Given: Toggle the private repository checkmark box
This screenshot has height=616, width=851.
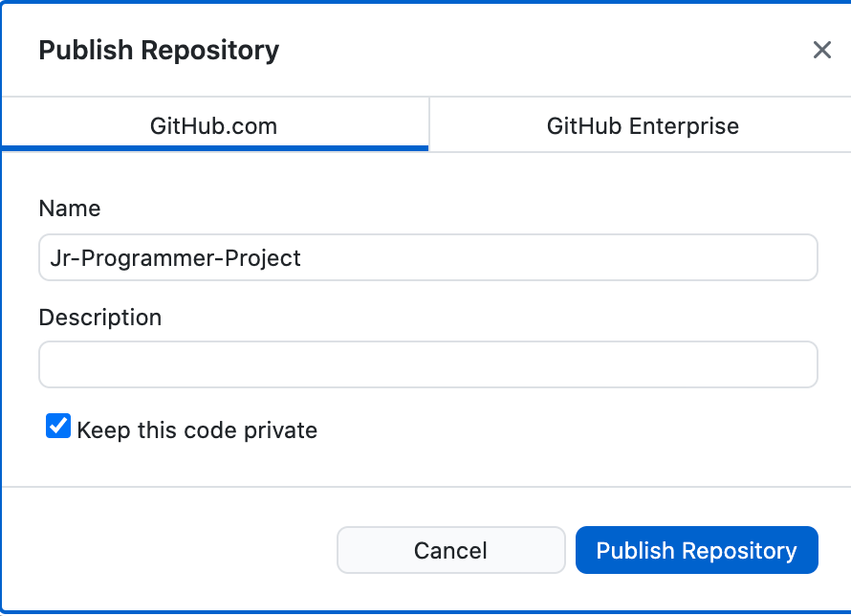Looking at the screenshot, I should (x=58, y=427).
